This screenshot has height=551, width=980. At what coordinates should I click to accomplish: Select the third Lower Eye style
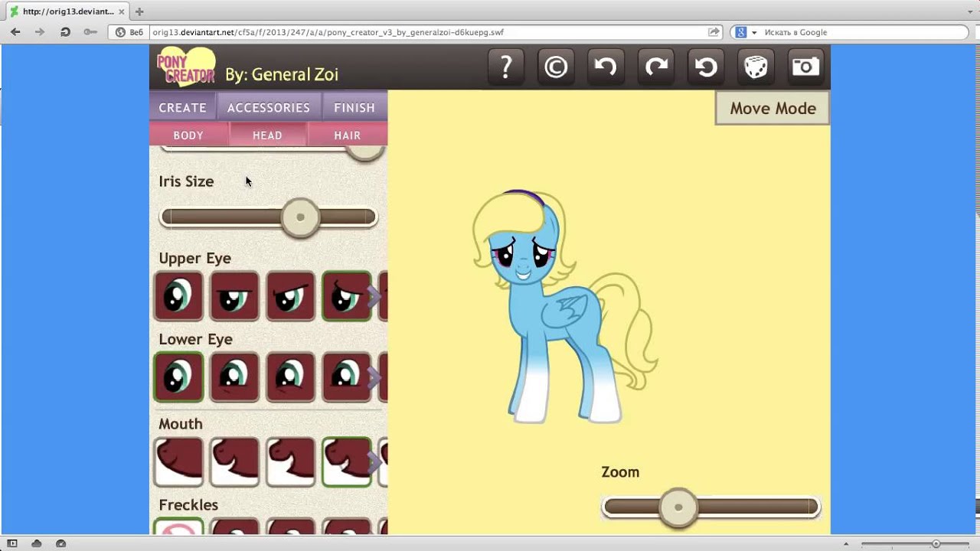coord(290,377)
